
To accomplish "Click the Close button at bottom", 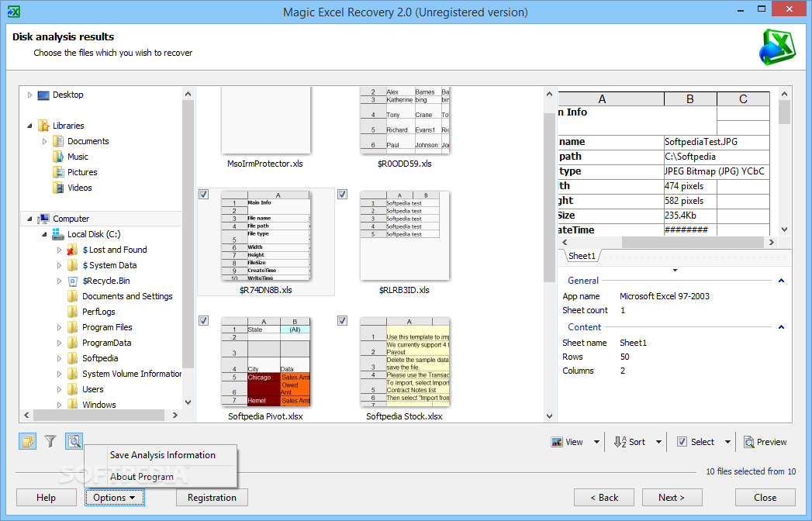I will click(765, 498).
